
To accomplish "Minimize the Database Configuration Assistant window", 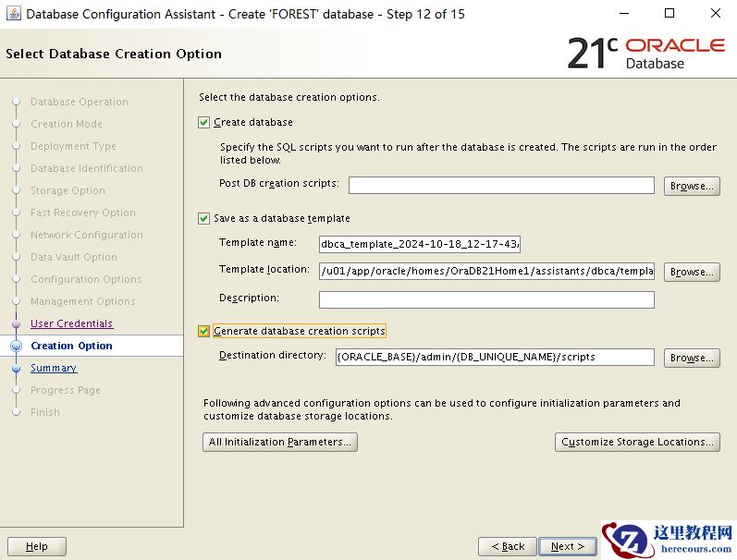I will [624, 14].
